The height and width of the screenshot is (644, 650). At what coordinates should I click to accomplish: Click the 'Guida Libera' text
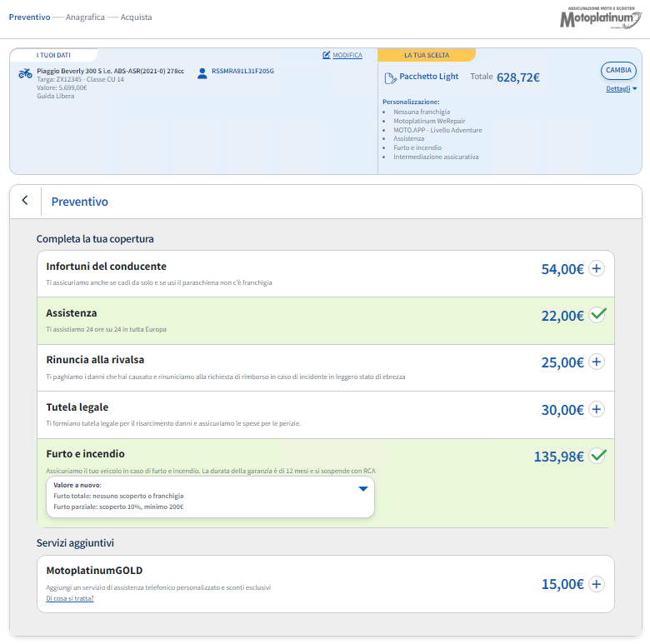(x=56, y=96)
